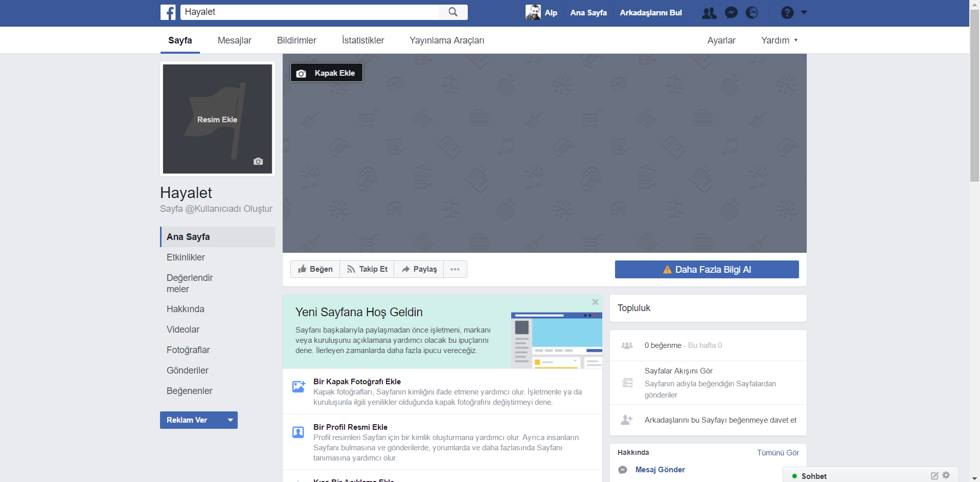Click the Beğen button

coord(315,269)
